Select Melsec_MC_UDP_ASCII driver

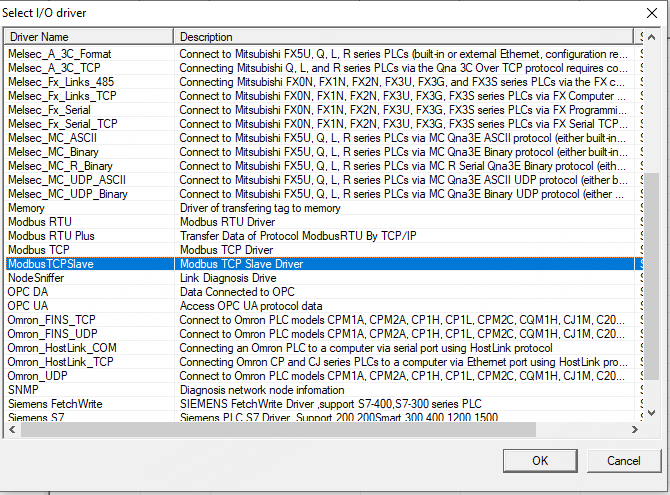(67, 180)
